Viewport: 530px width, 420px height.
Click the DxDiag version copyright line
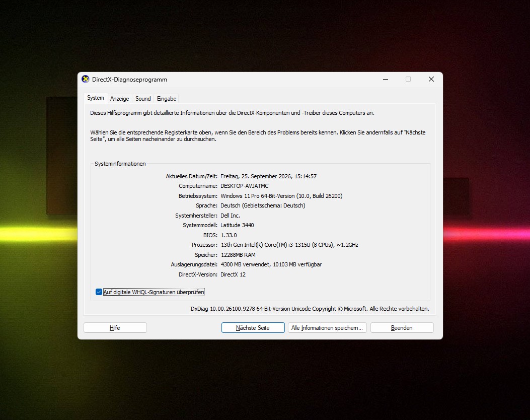(x=310, y=309)
